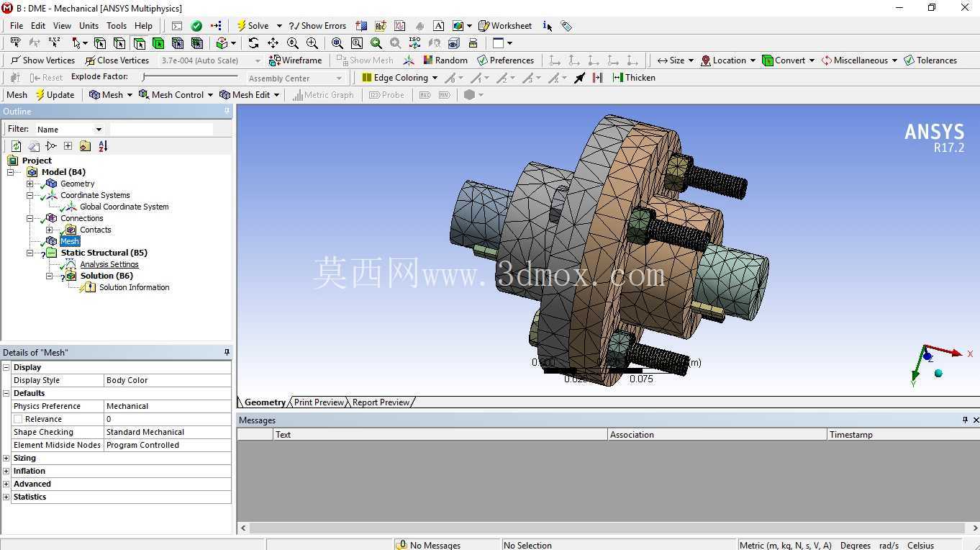Screen dimensions: 980x550
Task: Toggle the Relevance checkbox in Details
Action: [x=18, y=419]
